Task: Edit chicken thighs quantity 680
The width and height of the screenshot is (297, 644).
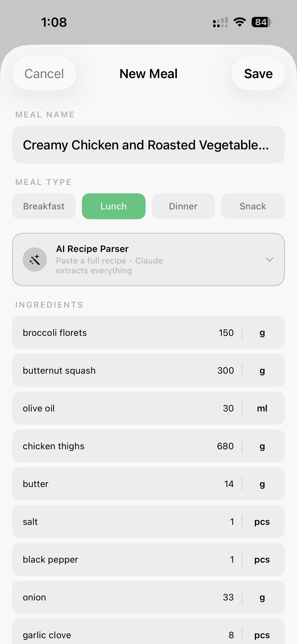Action: [225, 446]
